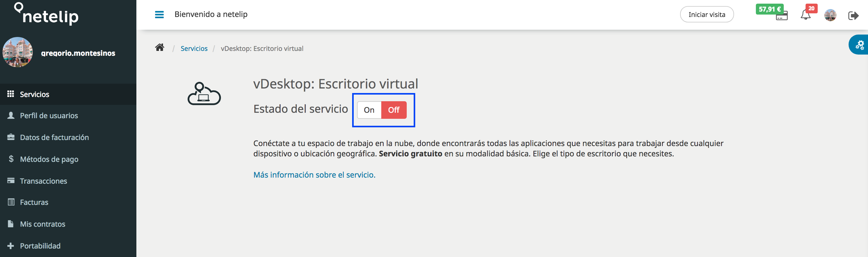
Task: Click the Iniciar visita button
Action: click(706, 15)
